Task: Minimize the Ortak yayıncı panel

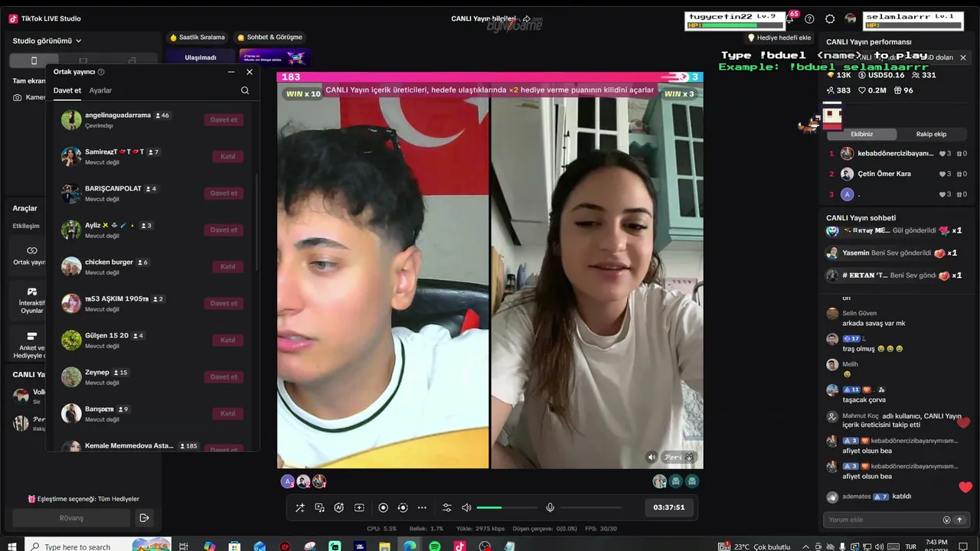Action: [231, 72]
